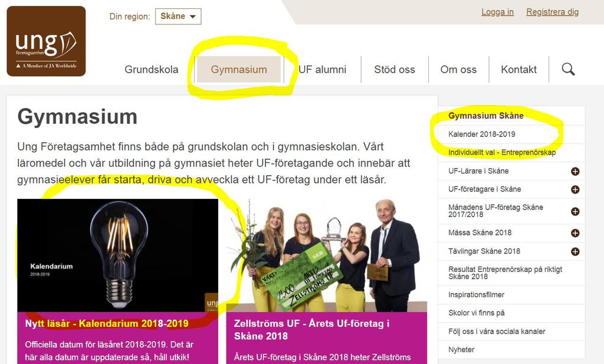Open Individuellt val - Entreprenörskap sidebar link

tap(502, 153)
